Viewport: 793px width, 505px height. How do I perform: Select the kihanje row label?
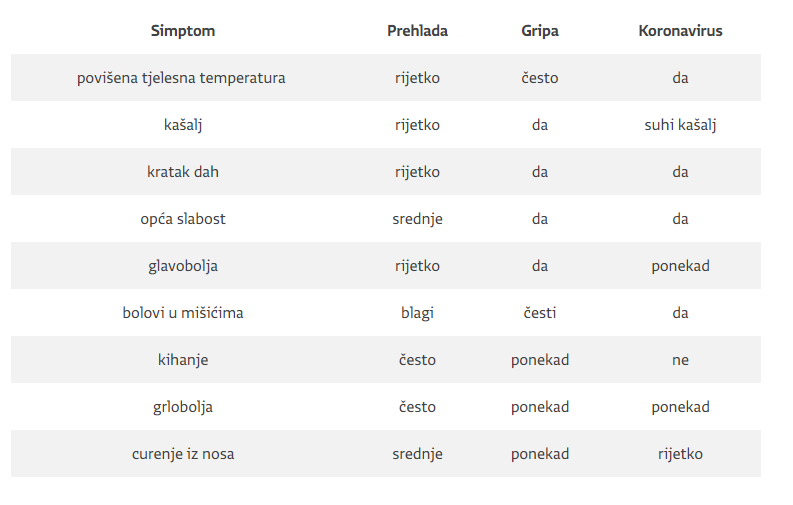pos(183,360)
